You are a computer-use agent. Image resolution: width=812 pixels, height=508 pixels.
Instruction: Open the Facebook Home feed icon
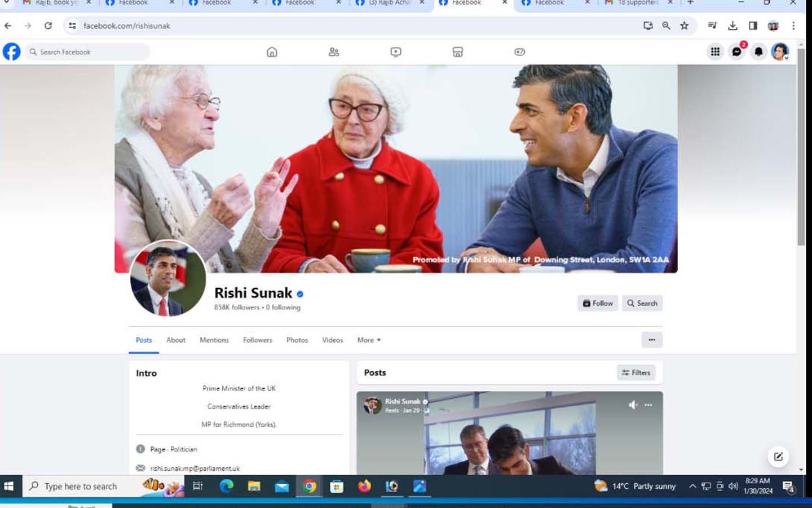click(x=272, y=52)
